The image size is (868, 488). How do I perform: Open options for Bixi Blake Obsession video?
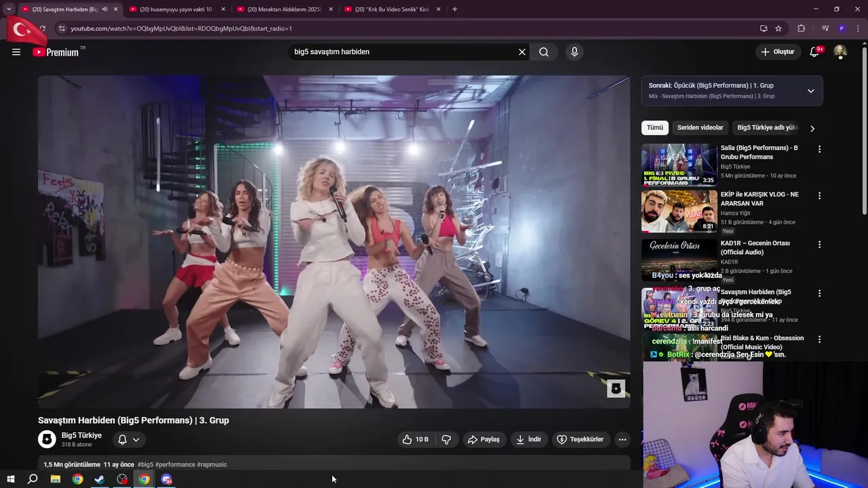click(x=819, y=340)
